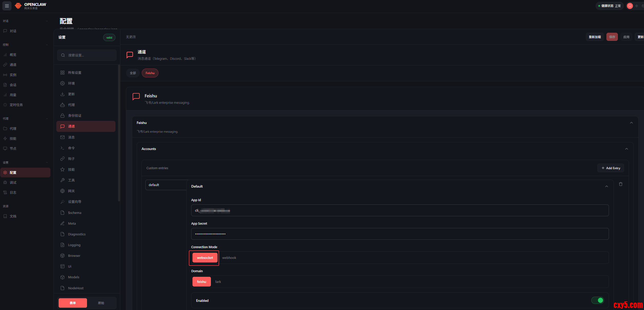Viewport: 644px width, 310px height.
Task: Delete the default account entry trash icon
Action: click(x=620, y=184)
